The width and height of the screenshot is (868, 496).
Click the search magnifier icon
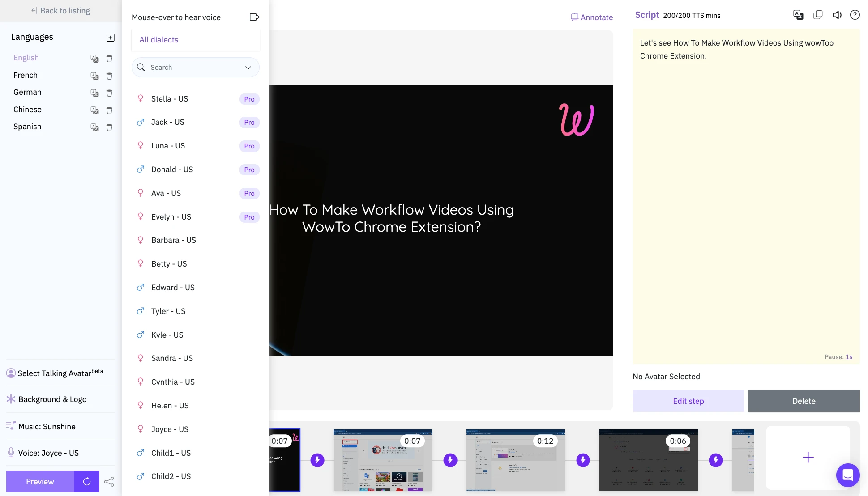141,67
